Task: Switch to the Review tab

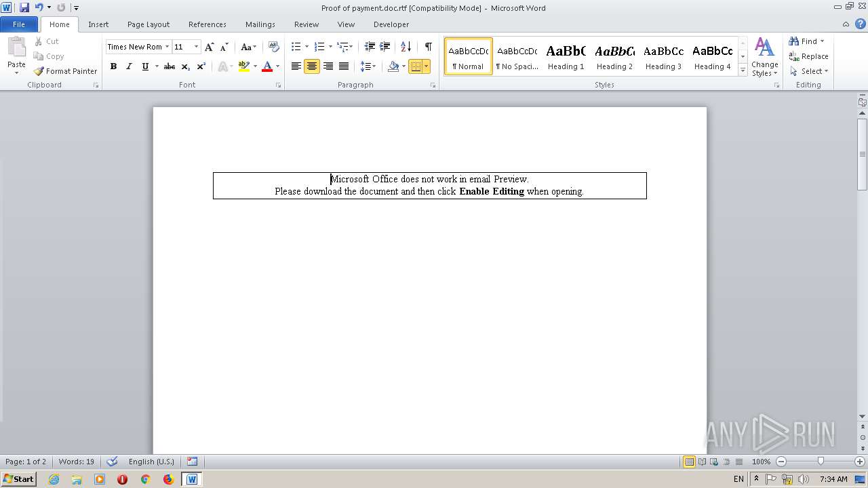Action: 307,24
